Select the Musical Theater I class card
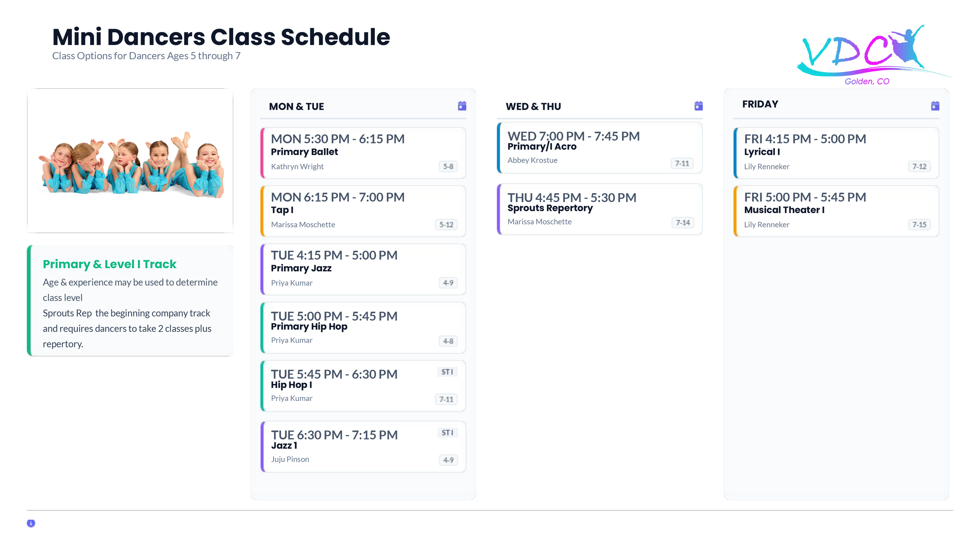Screen dimensions: 980x551 click(x=836, y=211)
